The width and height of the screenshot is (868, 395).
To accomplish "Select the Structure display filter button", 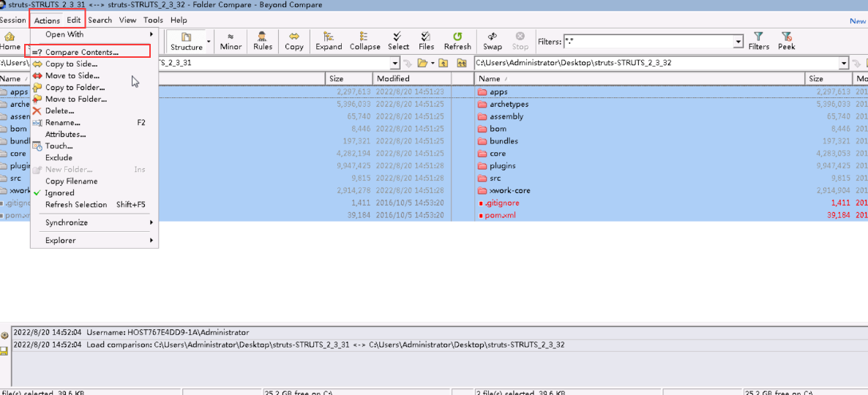I will pyautogui.click(x=186, y=41).
